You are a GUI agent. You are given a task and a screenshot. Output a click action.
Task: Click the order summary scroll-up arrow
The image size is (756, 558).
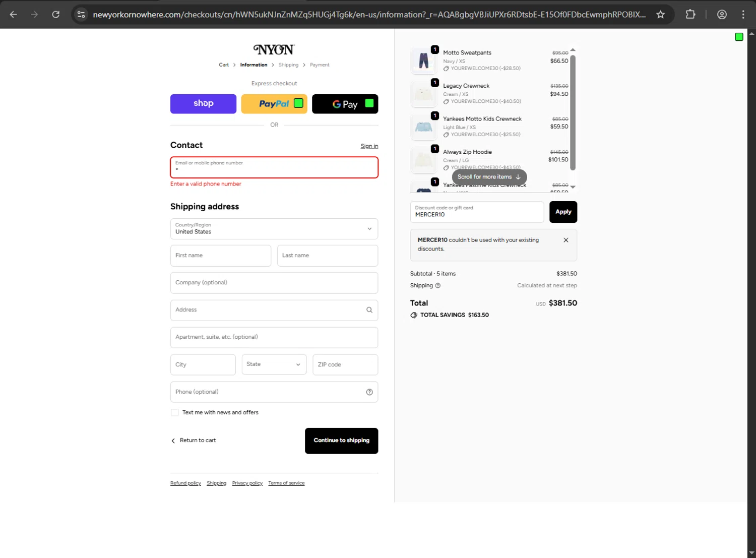[573, 50]
